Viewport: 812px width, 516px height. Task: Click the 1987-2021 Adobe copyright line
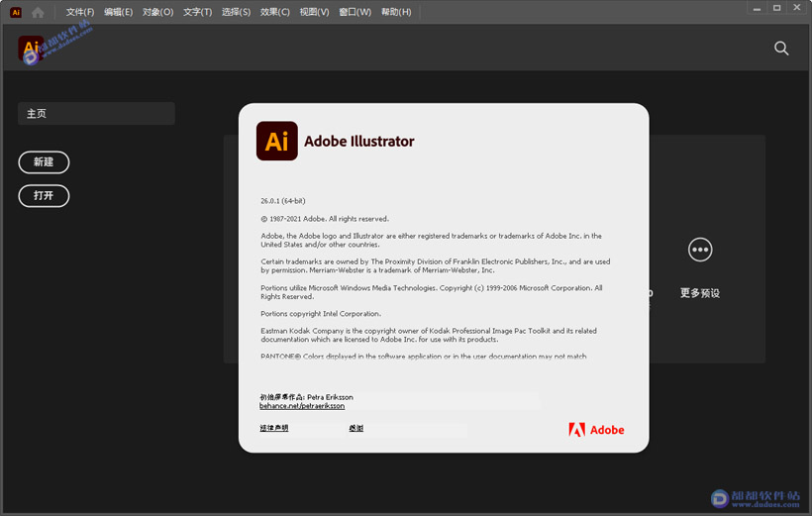pos(325,219)
